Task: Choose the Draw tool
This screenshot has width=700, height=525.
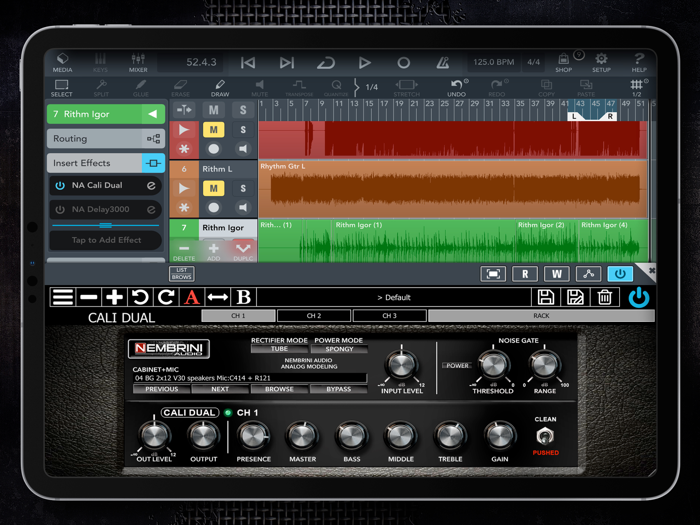Action: pyautogui.click(x=220, y=88)
